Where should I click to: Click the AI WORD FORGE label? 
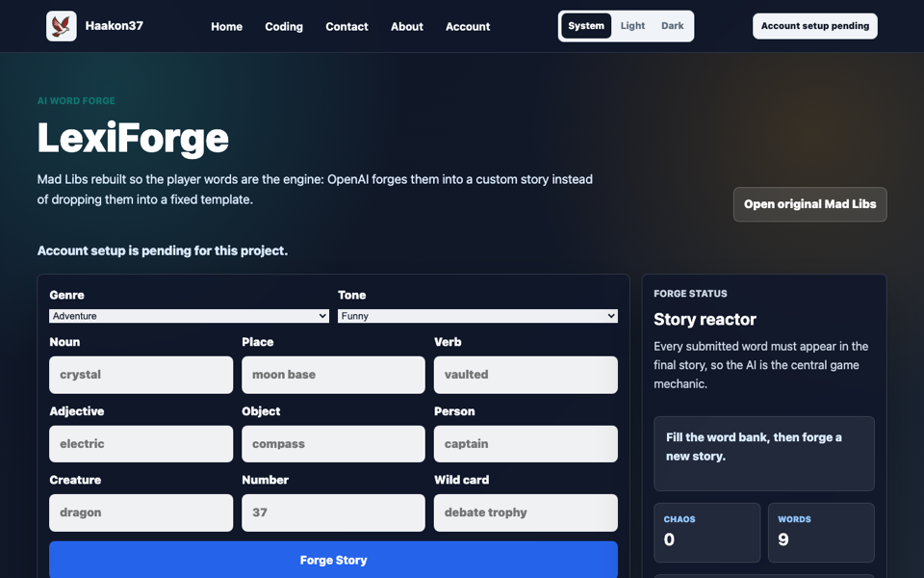coord(76,101)
